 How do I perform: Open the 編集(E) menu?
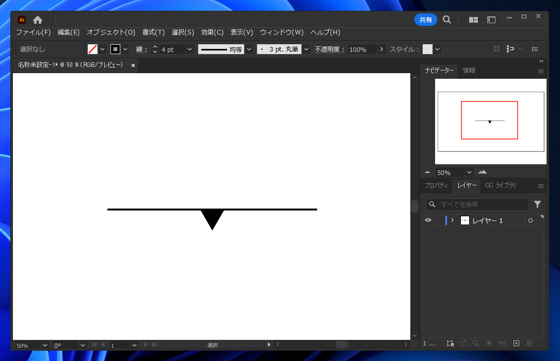coord(69,32)
